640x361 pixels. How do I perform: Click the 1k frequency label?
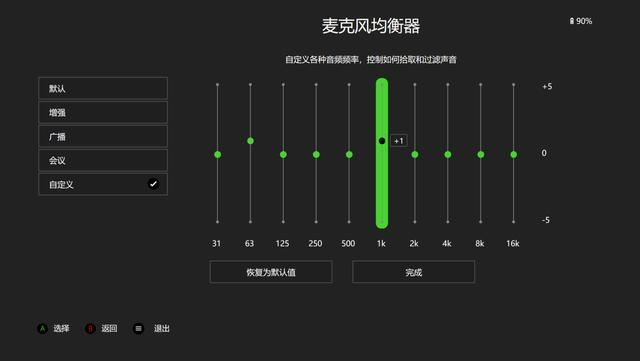[381, 243]
